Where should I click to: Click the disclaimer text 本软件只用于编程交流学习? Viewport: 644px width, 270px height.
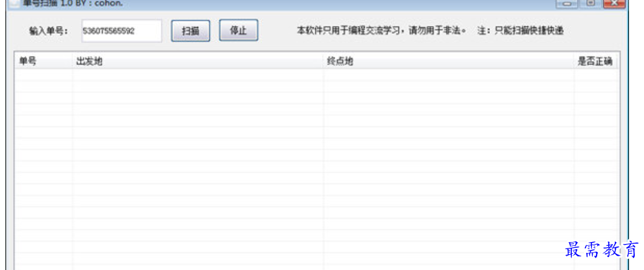tap(350, 31)
